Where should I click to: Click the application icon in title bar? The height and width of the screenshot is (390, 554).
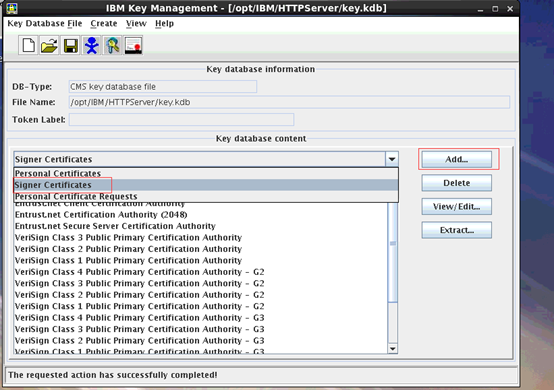pos(12,8)
